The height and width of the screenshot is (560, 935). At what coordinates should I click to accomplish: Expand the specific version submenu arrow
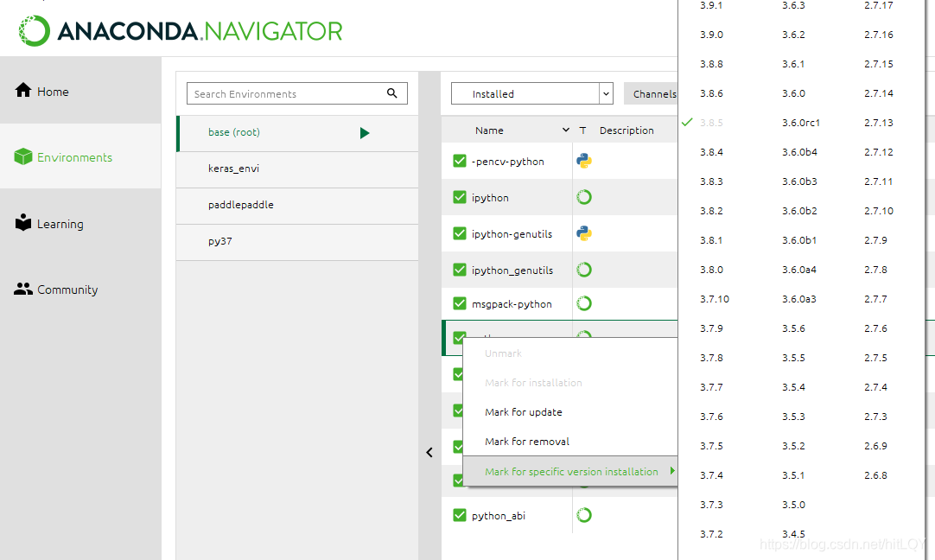pyautogui.click(x=672, y=471)
